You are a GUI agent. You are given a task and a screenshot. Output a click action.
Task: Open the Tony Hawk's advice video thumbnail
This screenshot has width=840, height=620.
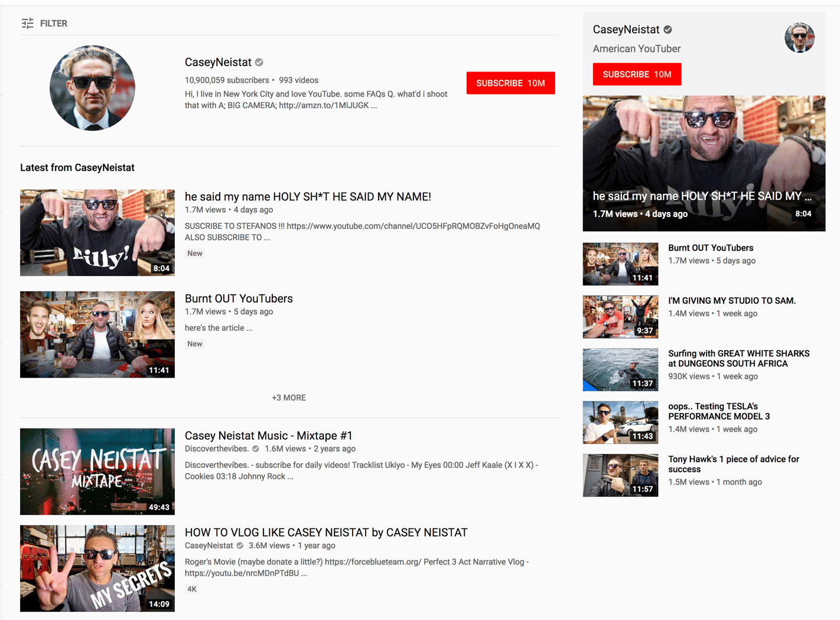(x=620, y=475)
